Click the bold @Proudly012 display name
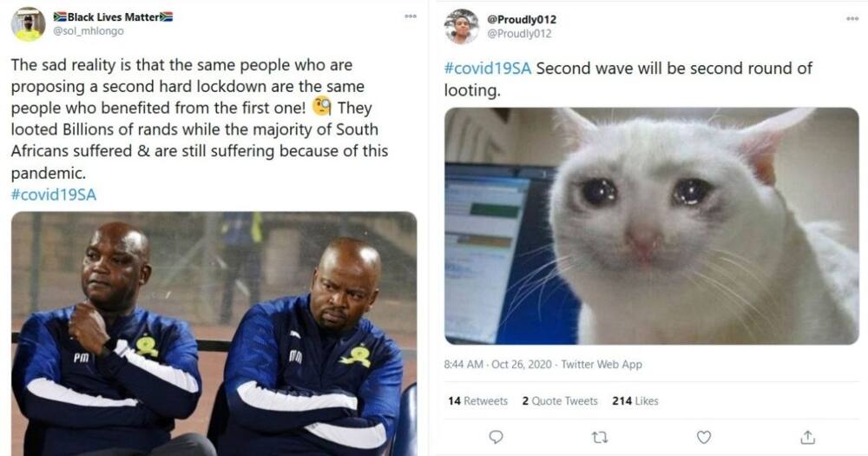868x456 pixels. (x=522, y=19)
